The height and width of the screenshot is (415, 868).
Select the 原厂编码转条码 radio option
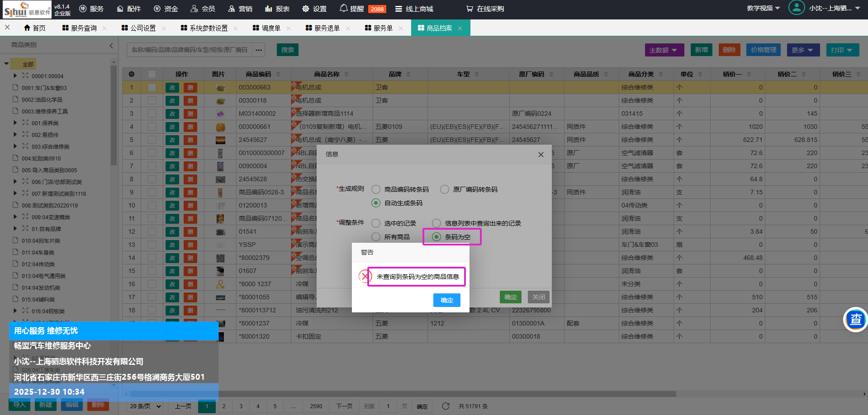click(445, 189)
